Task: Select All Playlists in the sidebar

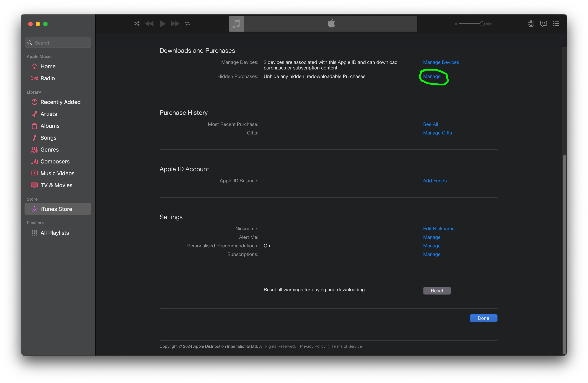Action: pos(55,233)
